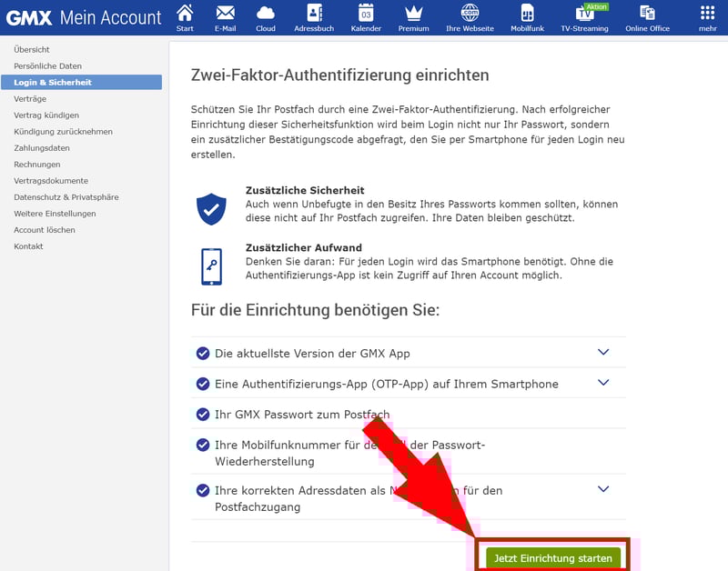The width and height of the screenshot is (728, 571).
Task: Open the Premium crown icon
Action: tap(414, 14)
